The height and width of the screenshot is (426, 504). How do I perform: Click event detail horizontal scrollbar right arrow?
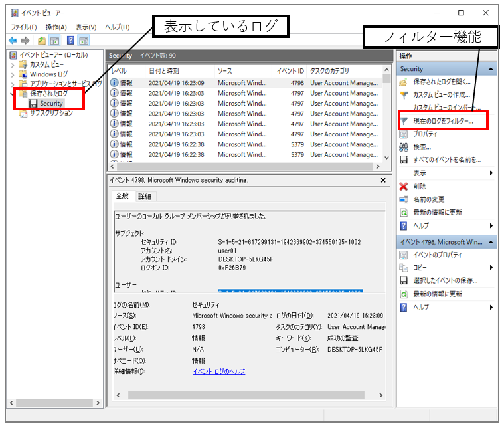pos(381,395)
